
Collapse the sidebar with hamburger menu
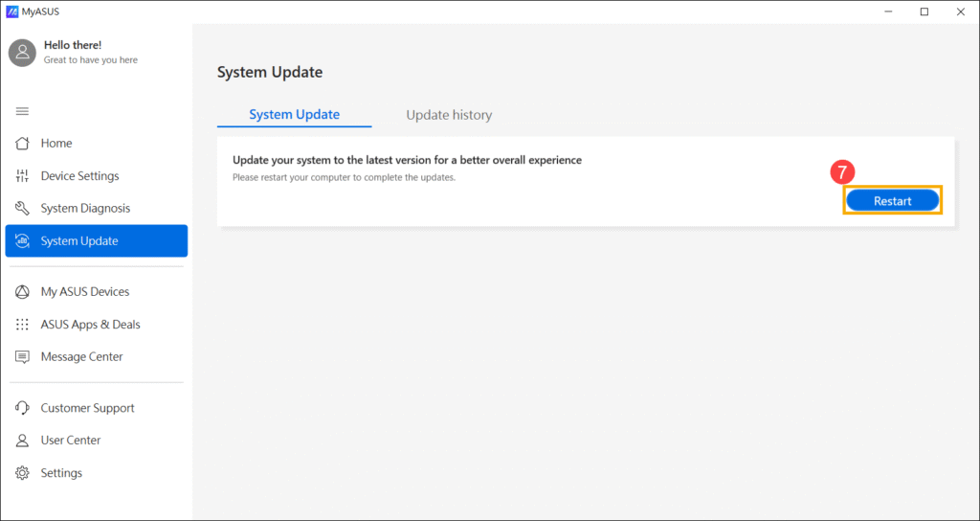pos(22,111)
